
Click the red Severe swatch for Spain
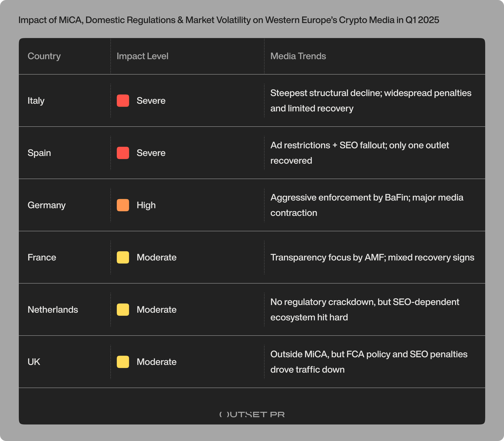[123, 153]
